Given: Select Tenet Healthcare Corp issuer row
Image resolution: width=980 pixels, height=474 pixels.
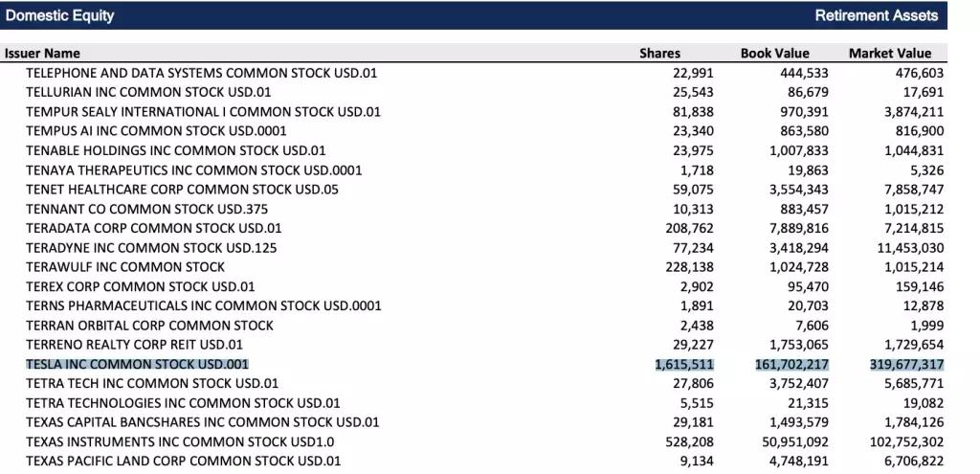Looking at the screenshot, I should point(183,189).
